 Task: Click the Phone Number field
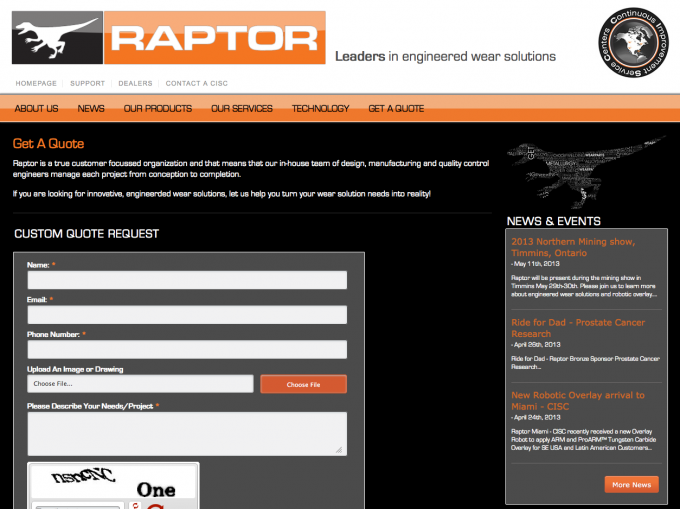[x=186, y=349]
